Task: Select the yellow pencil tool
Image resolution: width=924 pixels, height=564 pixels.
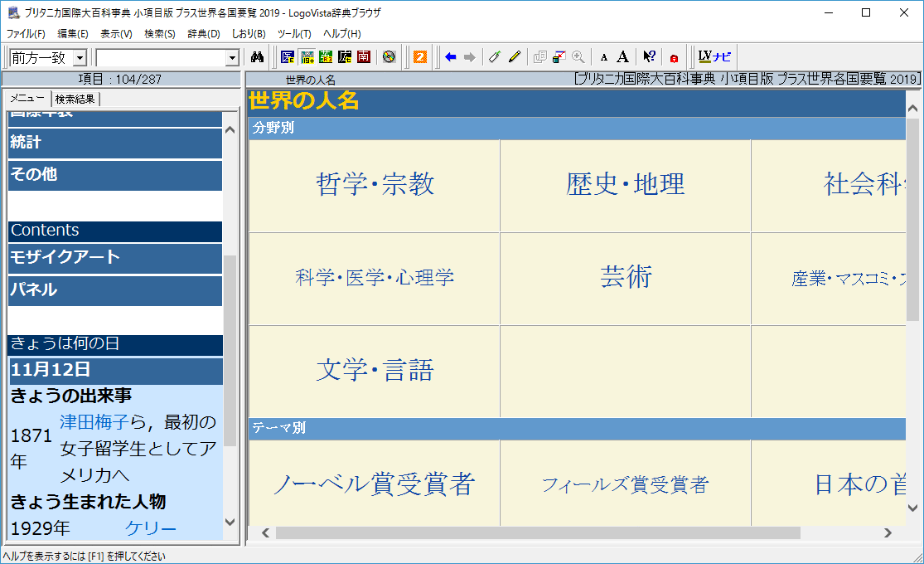Action: 515,57
